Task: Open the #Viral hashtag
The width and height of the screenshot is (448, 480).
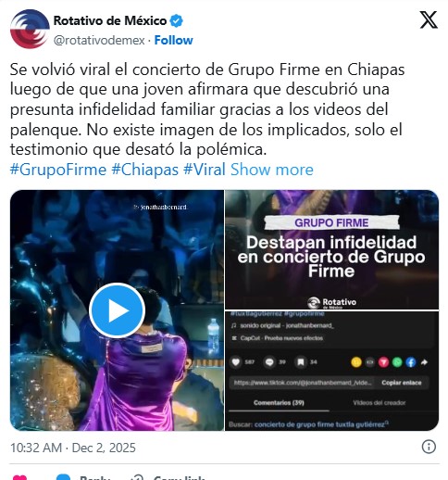Action: point(205,170)
